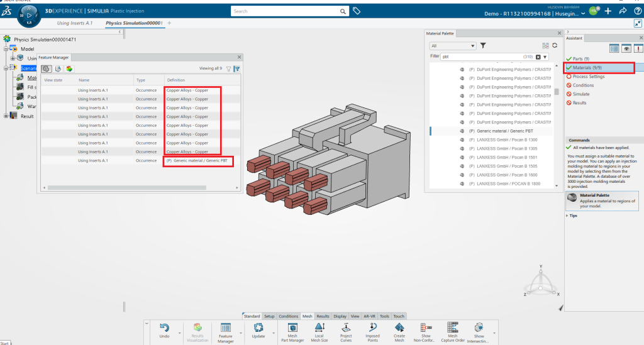Click the Undo icon in the toolbar
This screenshot has width=644, height=345.
164,331
